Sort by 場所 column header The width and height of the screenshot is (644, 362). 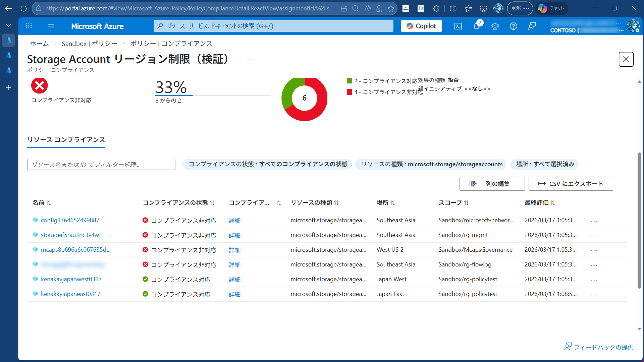[x=386, y=203]
